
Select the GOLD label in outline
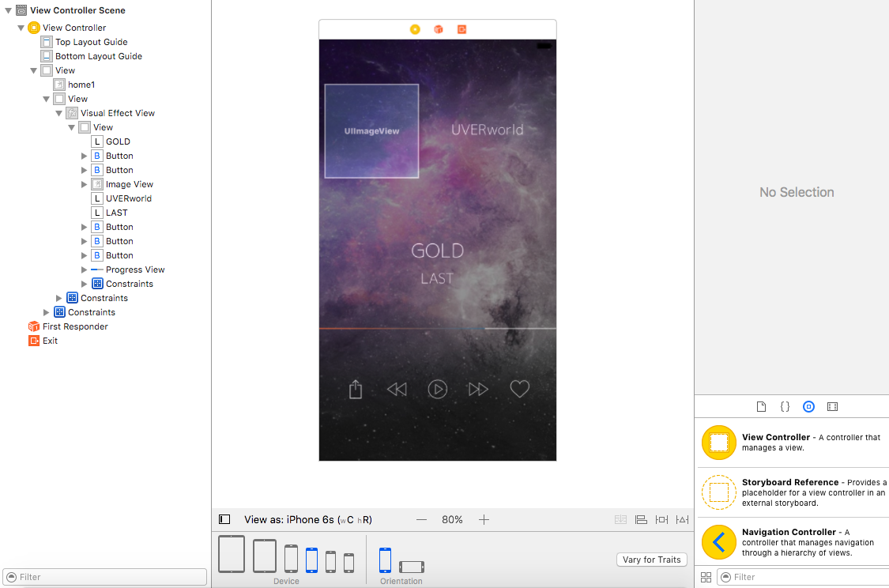click(x=118, y=141)
